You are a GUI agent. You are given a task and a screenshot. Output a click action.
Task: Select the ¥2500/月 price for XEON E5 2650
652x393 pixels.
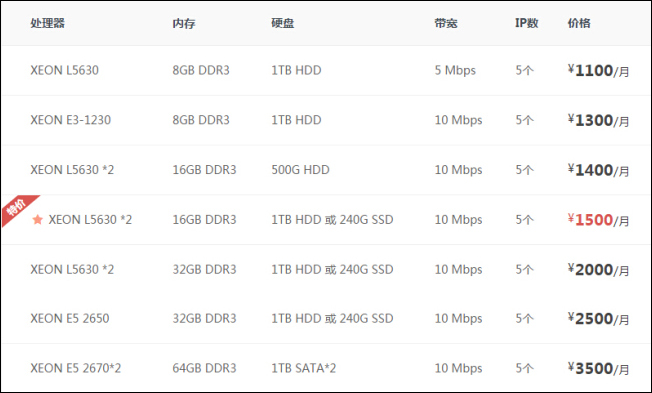(598, 319)
